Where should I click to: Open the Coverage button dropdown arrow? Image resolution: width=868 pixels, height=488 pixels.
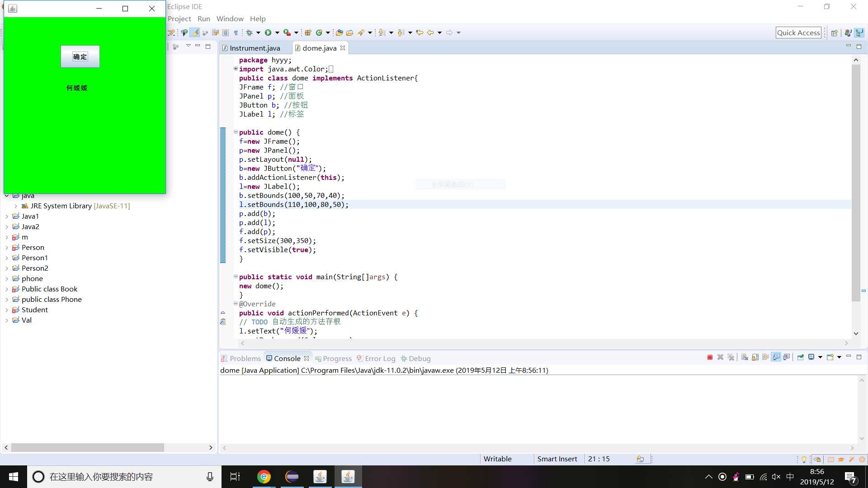click(x=296, y=33)
